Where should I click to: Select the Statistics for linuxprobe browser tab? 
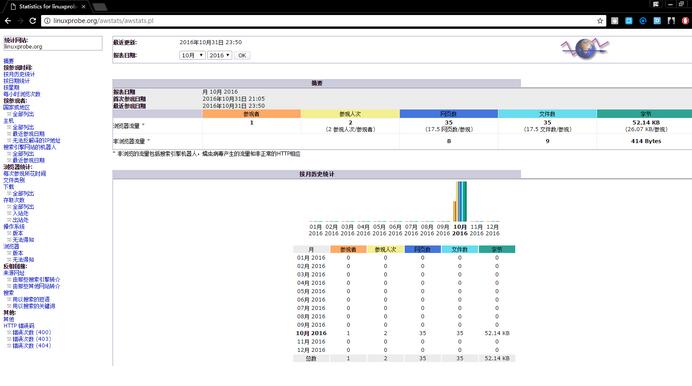tap(48, 7)
